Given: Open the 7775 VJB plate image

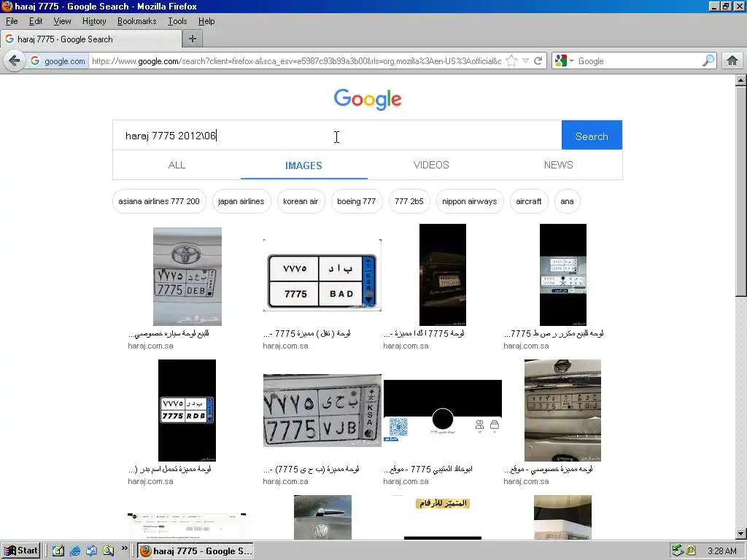Looking at the screenshot, I should pyautogui.click(x=322, y=411).
